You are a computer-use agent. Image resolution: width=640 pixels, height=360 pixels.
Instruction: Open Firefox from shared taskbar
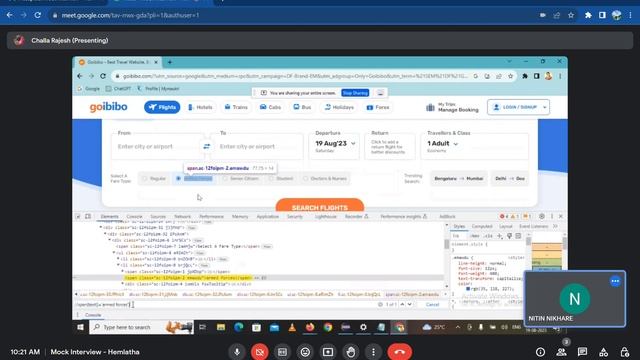tap(310, 327)
